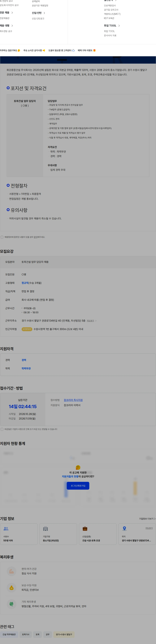This screenshot has height=644, width=156.
Task: Click the remaining time 14일 02:44:15
Action: pyautogui.click(x=23, y=407)
